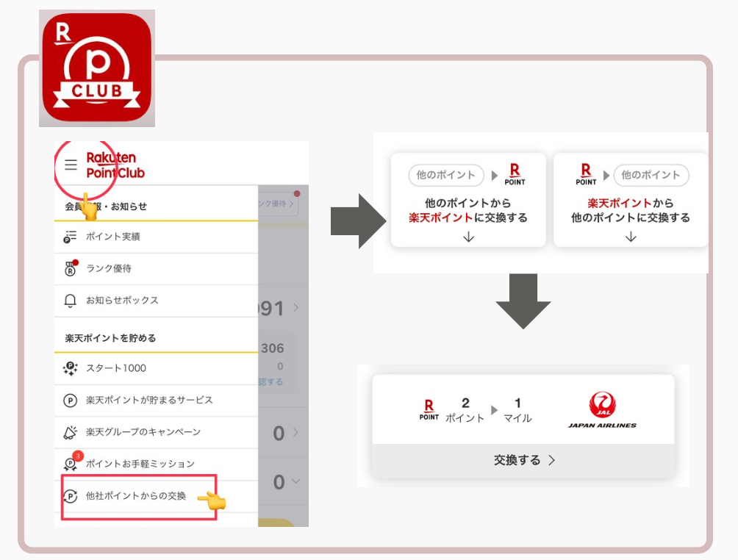Screen dimensions: 738x560
Task: Choose 他のポイントから楽天ポイントに交換する card
Action: 468,200
